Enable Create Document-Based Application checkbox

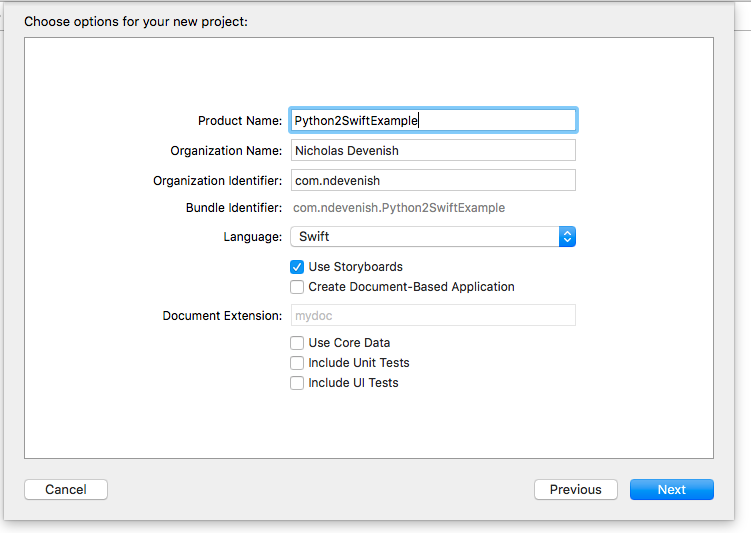point(297,287)
